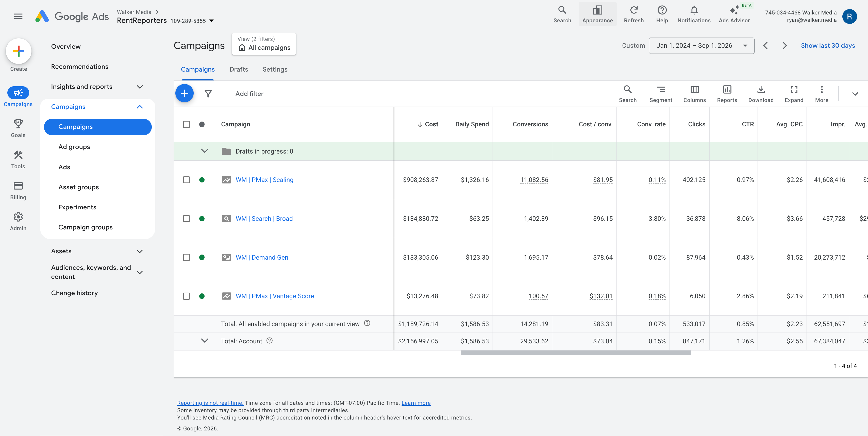Collapse Drafts in progress row

pyautogui.click(x=205, y=151)
